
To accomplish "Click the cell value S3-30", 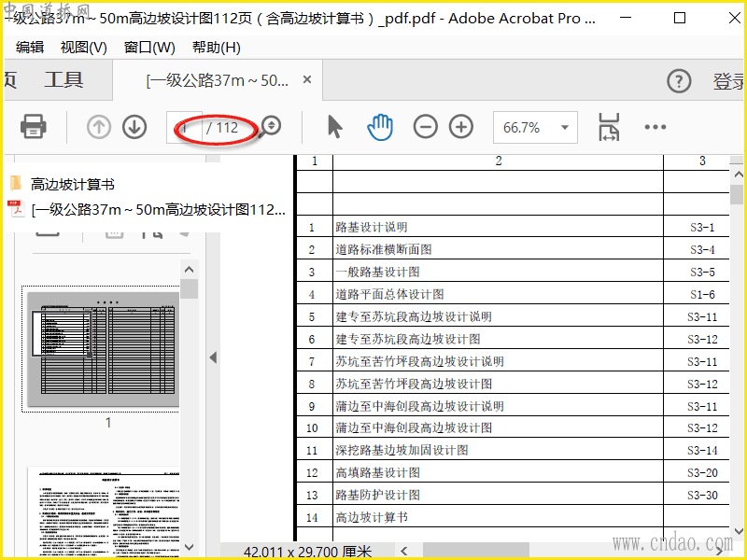I will coord(702,496).
